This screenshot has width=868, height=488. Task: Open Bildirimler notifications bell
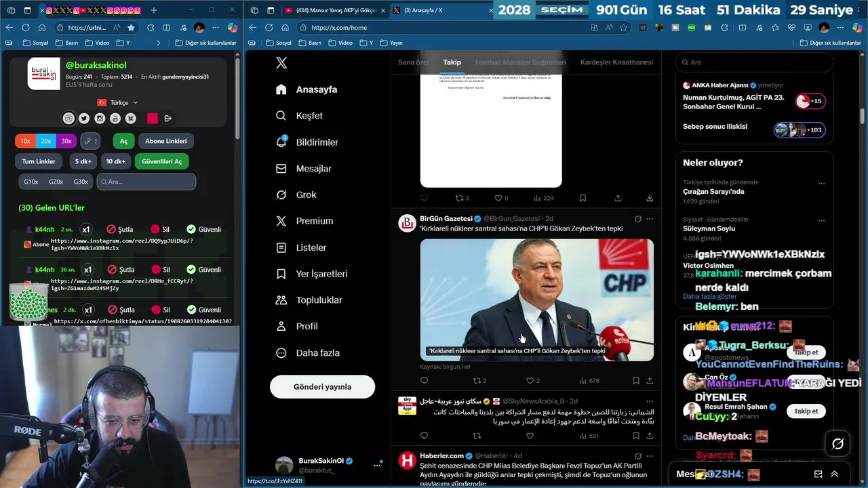307,142
